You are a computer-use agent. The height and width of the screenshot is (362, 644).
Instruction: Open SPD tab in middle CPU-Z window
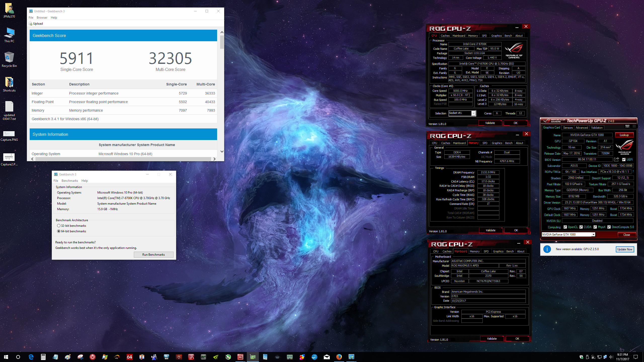(485, 143)
